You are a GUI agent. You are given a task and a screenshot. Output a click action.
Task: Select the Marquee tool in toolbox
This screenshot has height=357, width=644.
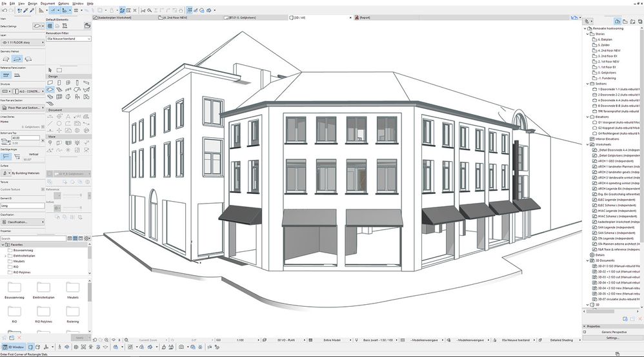click(59, 70)
